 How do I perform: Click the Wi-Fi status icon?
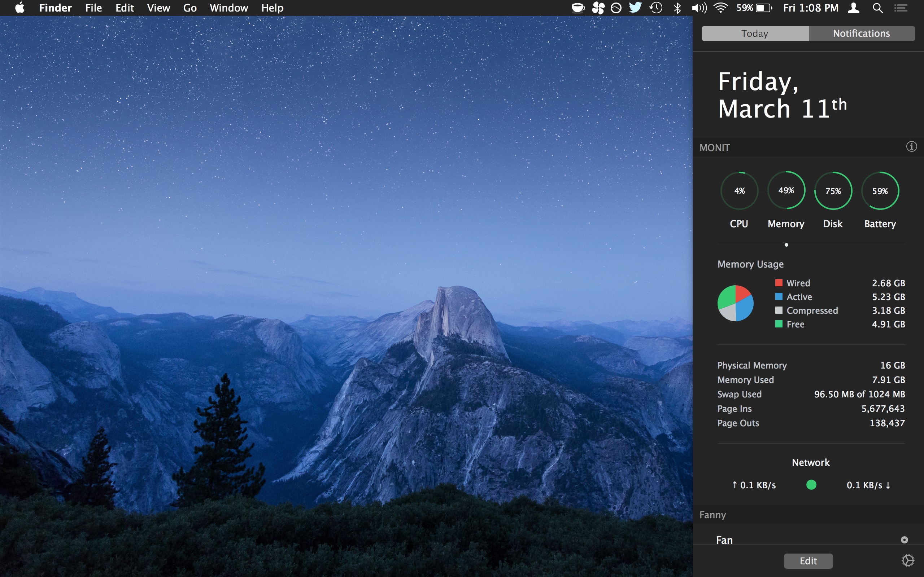coord(720,8)
